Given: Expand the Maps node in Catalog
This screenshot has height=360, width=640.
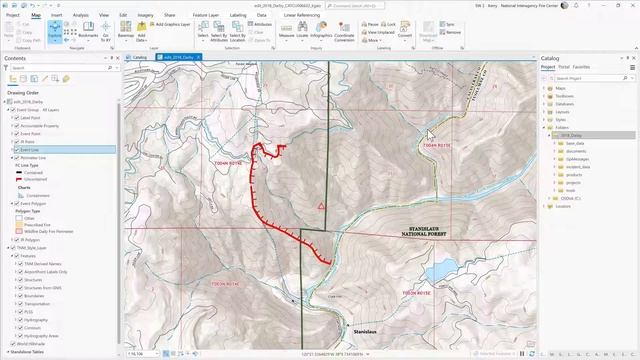Looking at the screenshot, I should pos(544,88).
